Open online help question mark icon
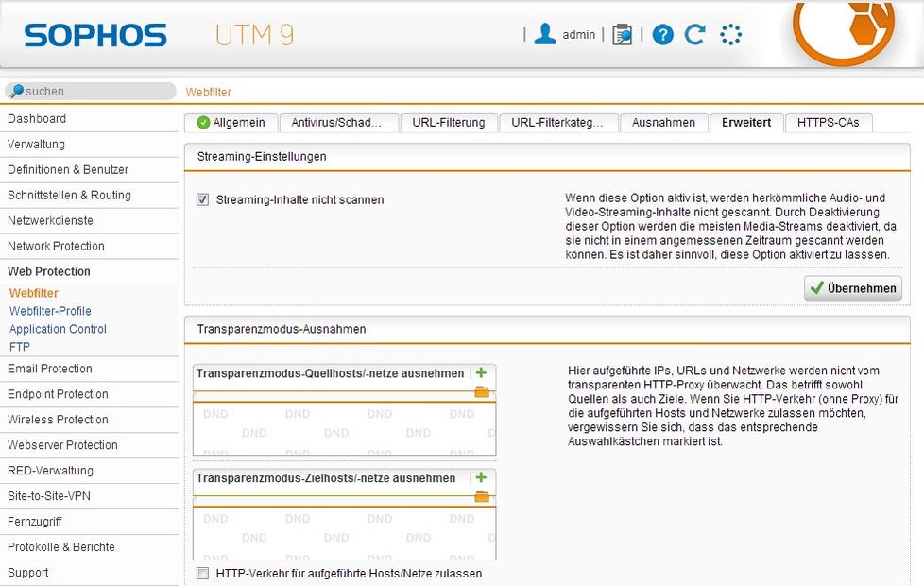 (663, 35)
